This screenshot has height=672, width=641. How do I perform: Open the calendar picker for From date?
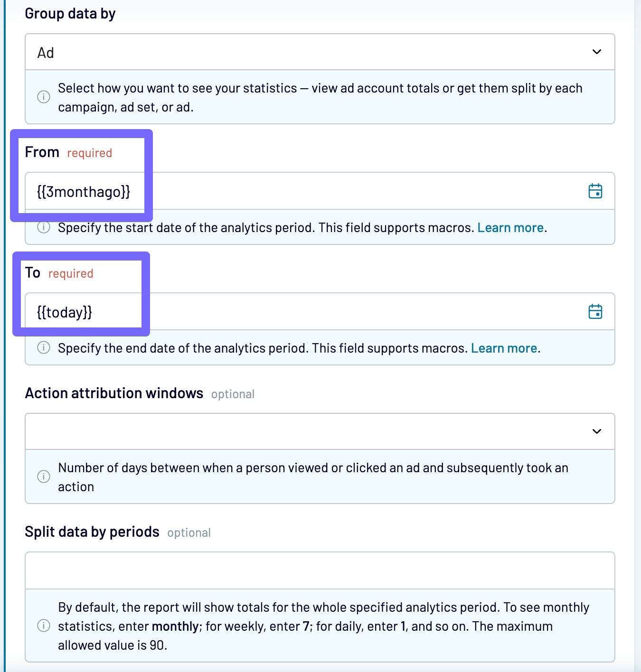pyautogui.click(x=595, y=191)
